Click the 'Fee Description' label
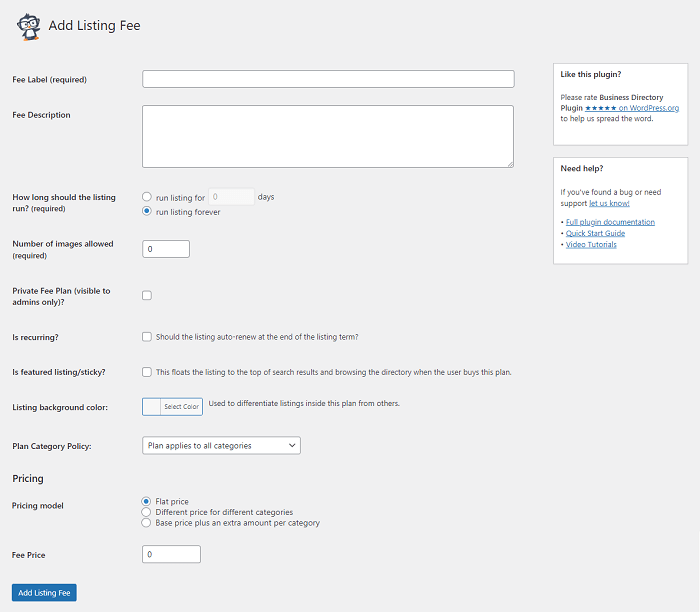This screenshot has width=700, height=612. [x=41, y=115]
